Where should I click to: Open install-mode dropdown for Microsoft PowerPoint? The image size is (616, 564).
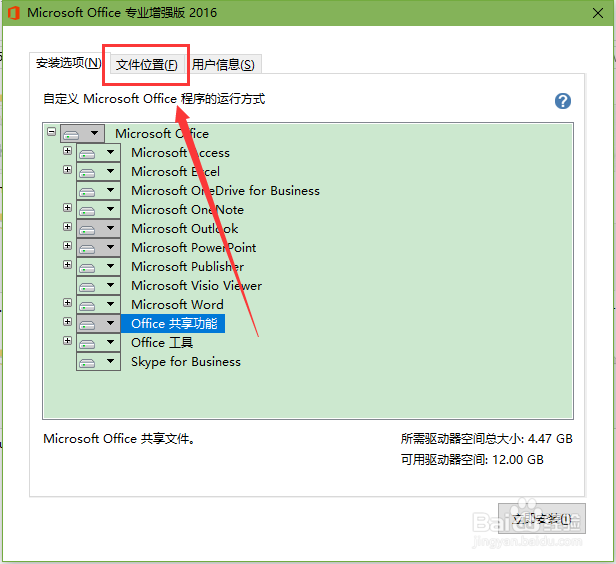coord(98,247)
